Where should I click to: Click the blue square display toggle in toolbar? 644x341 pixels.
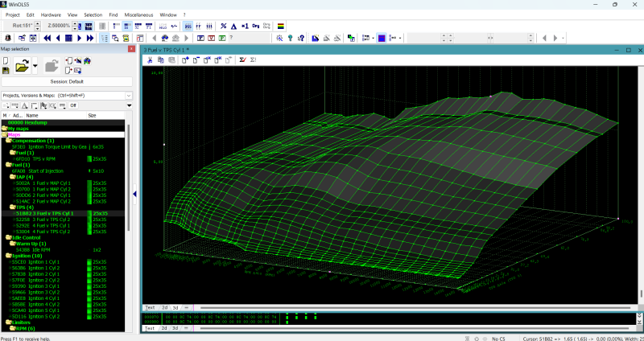(382, 38)
